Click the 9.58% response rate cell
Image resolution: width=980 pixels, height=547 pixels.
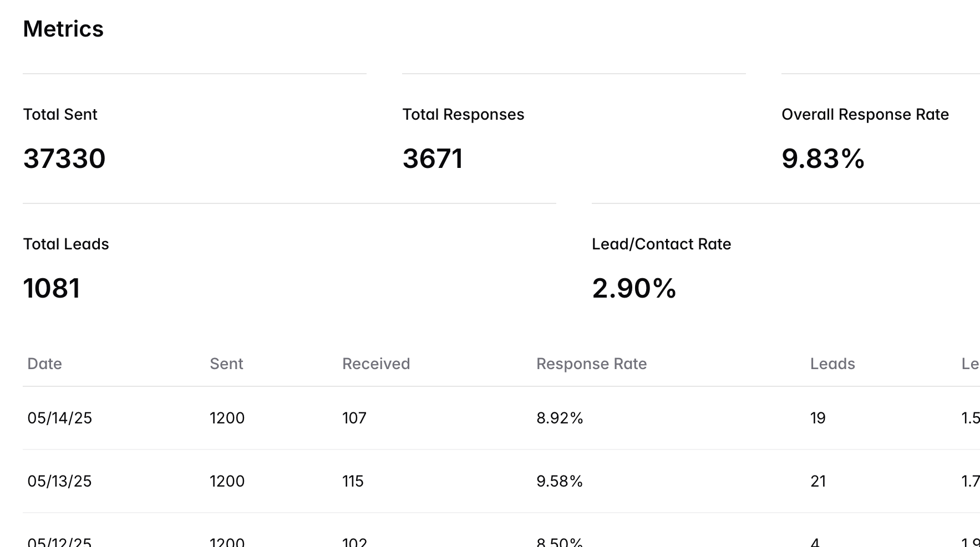coord(560,481)
